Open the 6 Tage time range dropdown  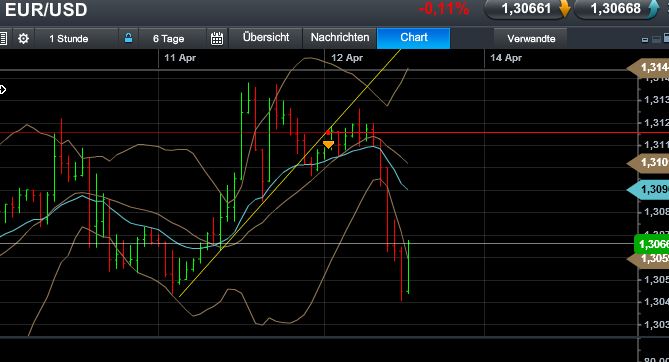172,38
